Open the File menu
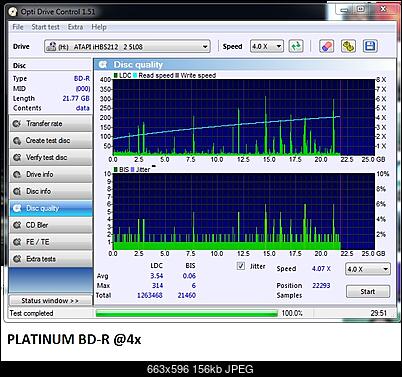 pos(18,27)
